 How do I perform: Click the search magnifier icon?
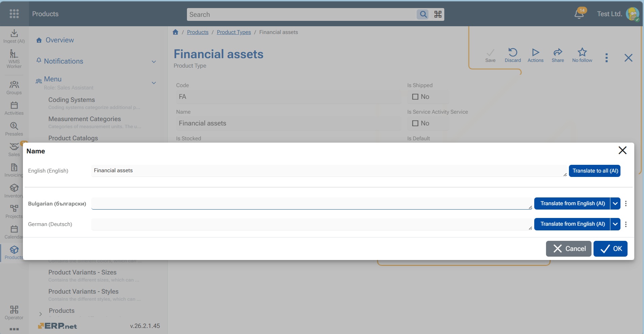[x=423, y=14]
